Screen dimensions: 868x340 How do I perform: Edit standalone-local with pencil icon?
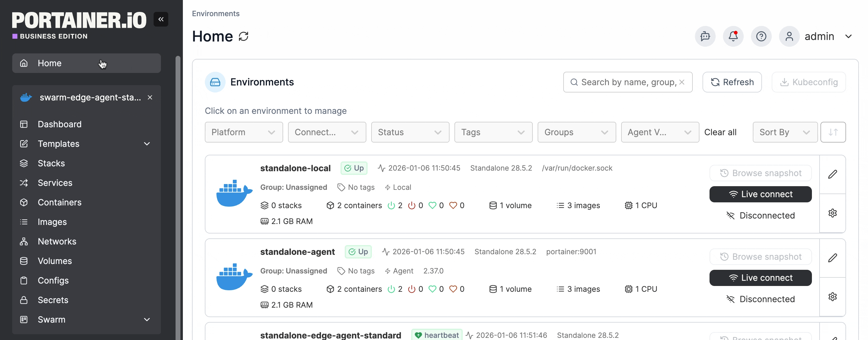pos(832,174)
